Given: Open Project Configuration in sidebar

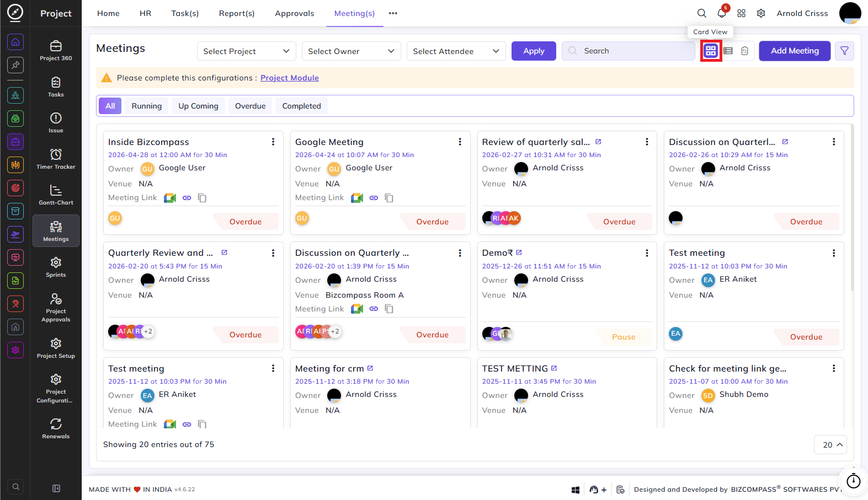Looking at the screenshot, I should click(x=56, y=388).
